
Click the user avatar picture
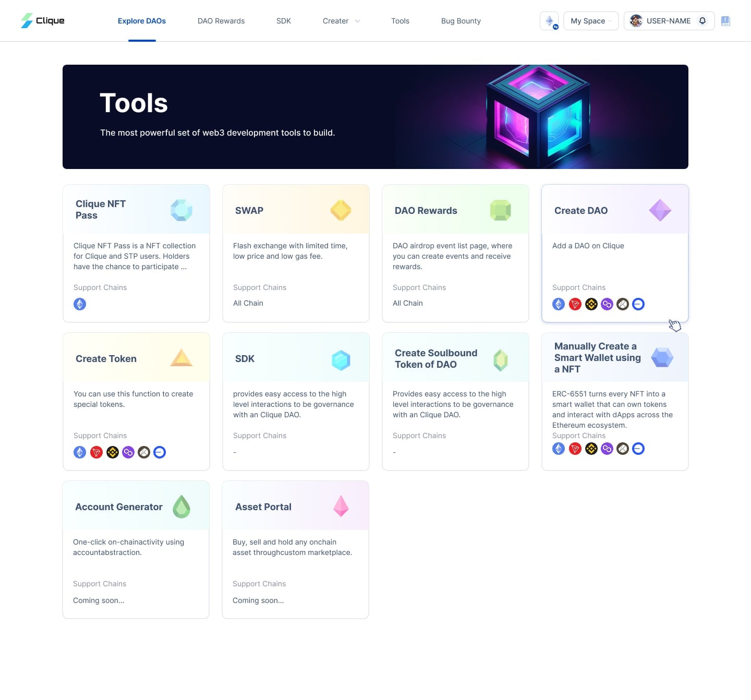[x=636, y=21]
